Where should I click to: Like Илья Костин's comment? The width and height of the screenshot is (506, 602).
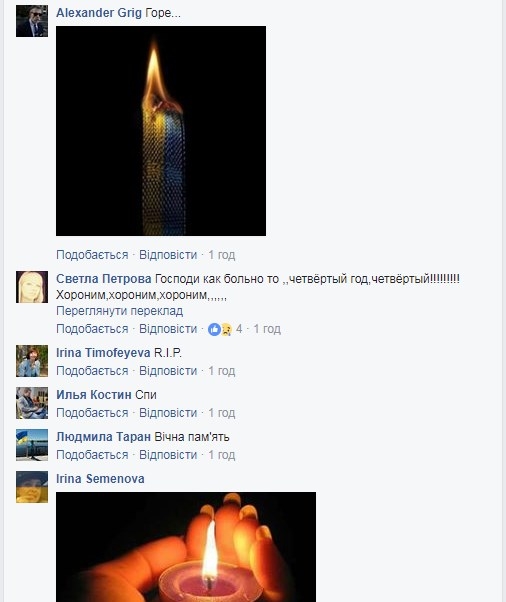click(x=92, y=413)
